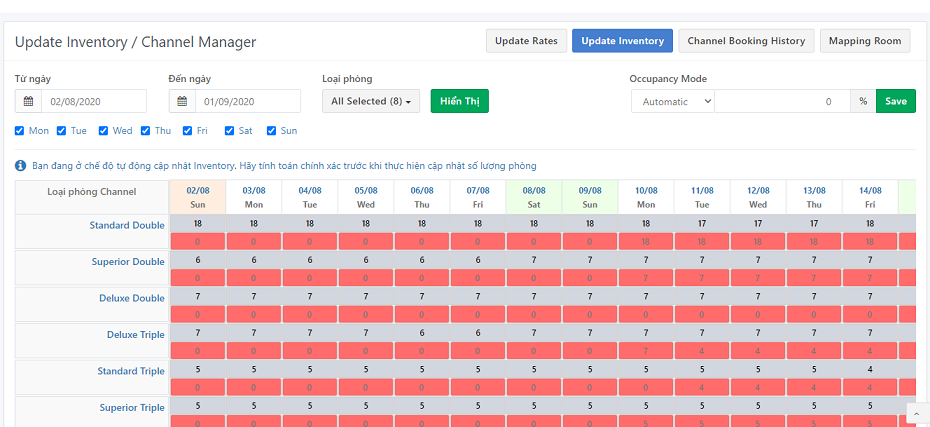Image resolution: width=930 pixels, height=427 pixels.
Task: Open the Deluxe Triple room type link
Action: click(135, 334)
